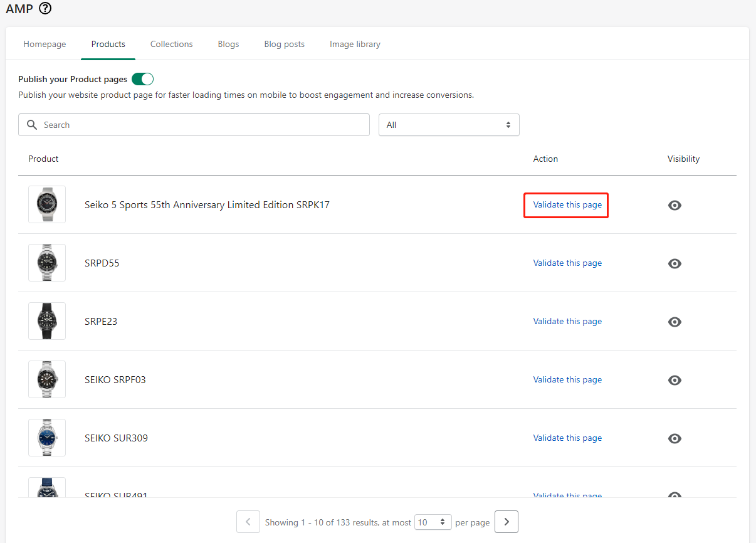Viewport: 756px width, 543px height.
Task: Select product name Seiko 5 Sports 55th Anniversary
Action: pos(207,204)
